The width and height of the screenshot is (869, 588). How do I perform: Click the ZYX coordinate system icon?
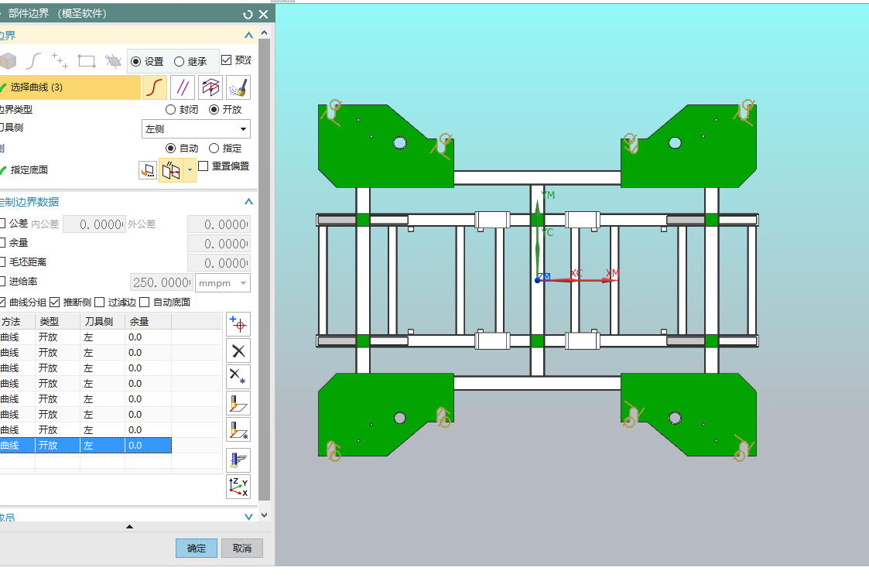[238, 487]
